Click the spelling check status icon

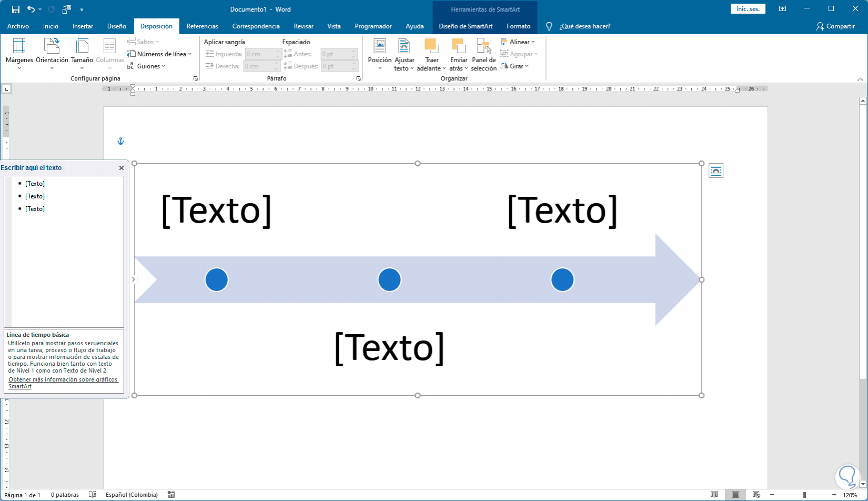pos(93,495)
